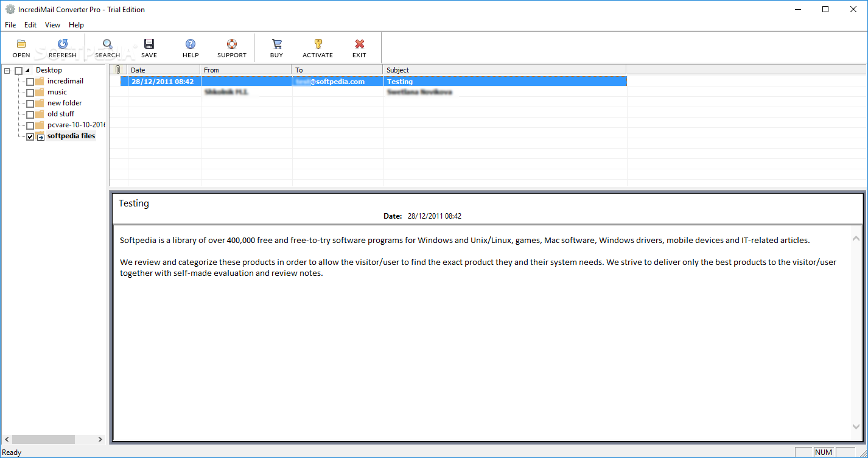Open the Help menu
This screenshot has width=868, height=458.
point(76,25)
